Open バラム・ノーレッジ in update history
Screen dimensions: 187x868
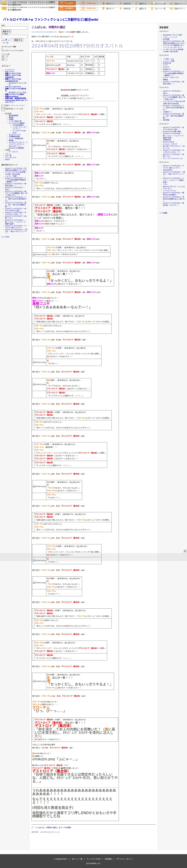pyautogui.click(x=170, y=37)
